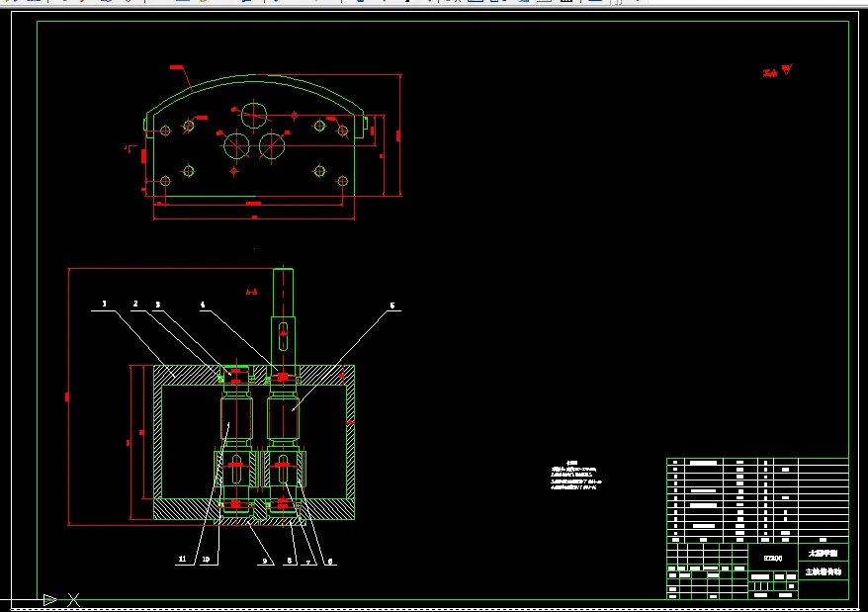Select part balloon number 6
The image size is (868, 612).
[x=330, y=561]
